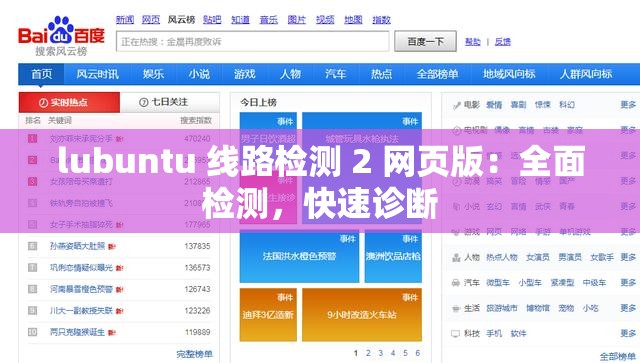Click the 科技 category monitor icon
This screenshot has height=363, width=640.
click(456, 334)
